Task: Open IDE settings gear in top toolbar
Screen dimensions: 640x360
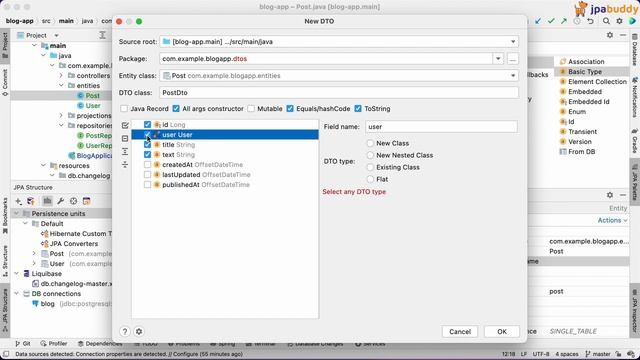Action: (619, 21)
